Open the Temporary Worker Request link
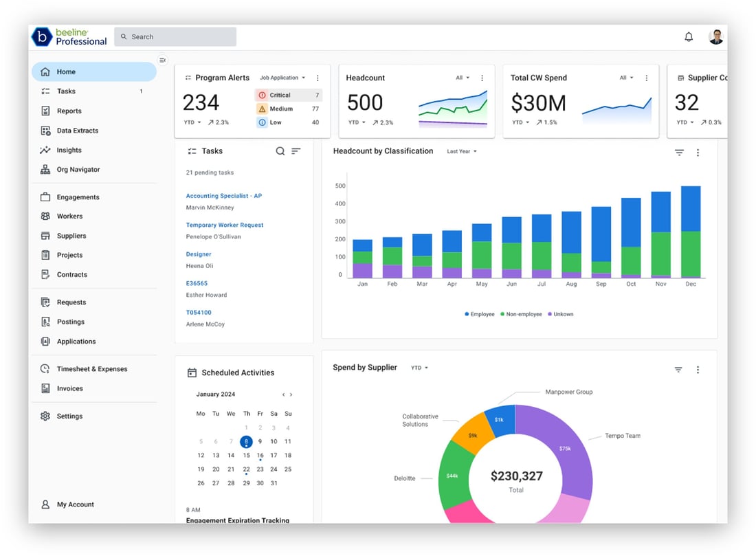The height and width of the screenshot is (556, 756). click(x=224, y=225)
